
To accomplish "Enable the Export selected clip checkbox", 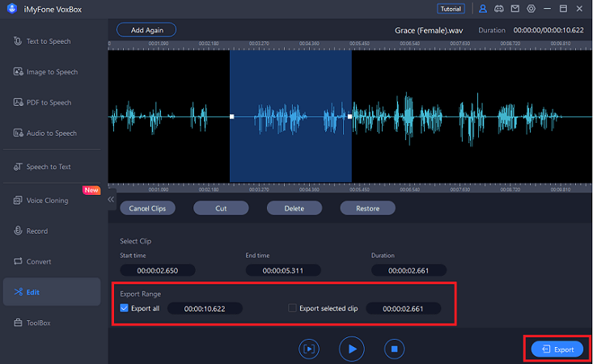I will (293, 308).
